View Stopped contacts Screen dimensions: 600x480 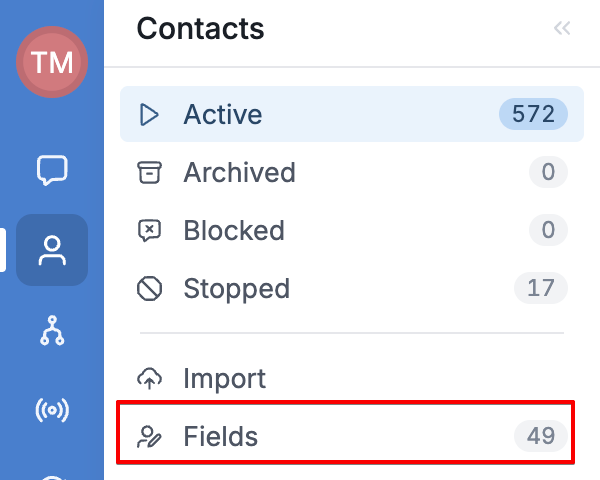pos(352,288)
